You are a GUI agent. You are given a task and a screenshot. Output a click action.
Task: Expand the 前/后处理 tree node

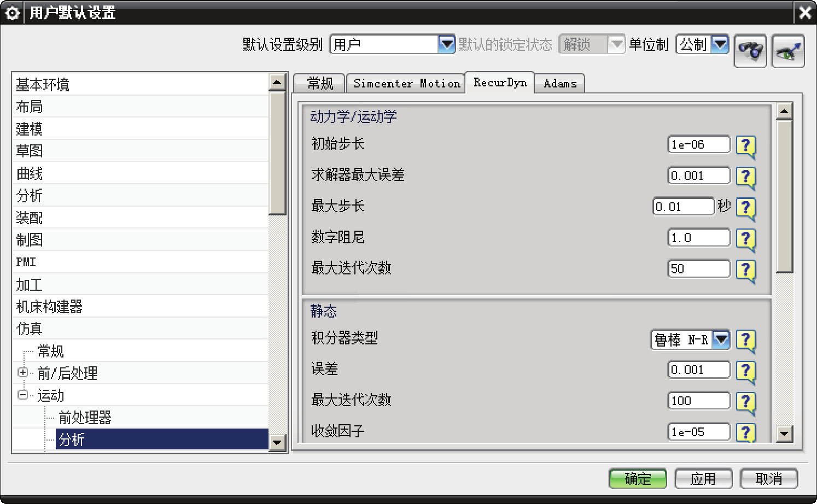pos(23,373)
